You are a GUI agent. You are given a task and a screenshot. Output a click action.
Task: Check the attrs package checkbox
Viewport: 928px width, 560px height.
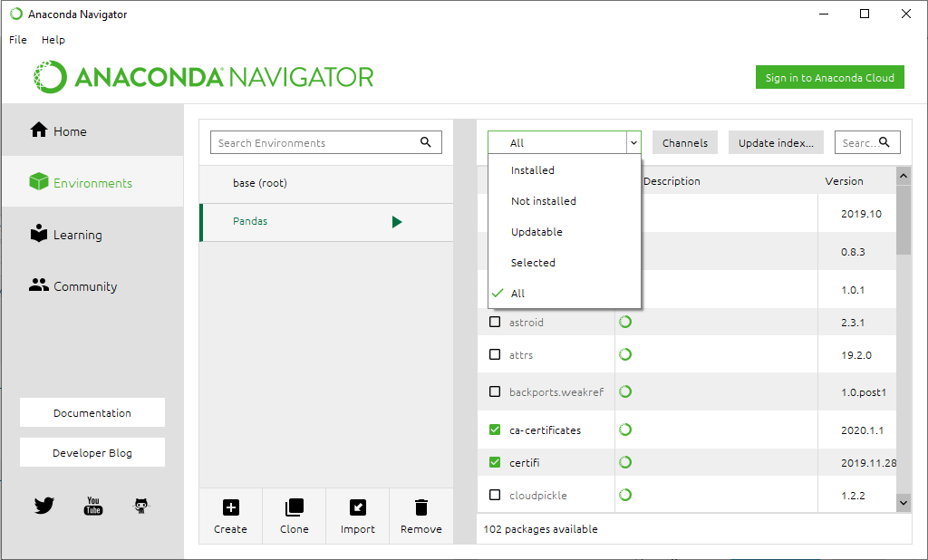tap(495, 354)
